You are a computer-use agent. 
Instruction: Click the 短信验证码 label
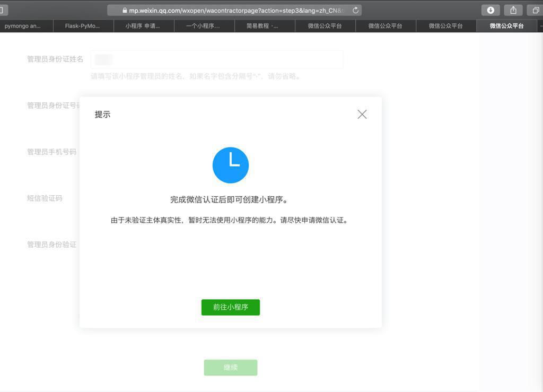point(45,198)
